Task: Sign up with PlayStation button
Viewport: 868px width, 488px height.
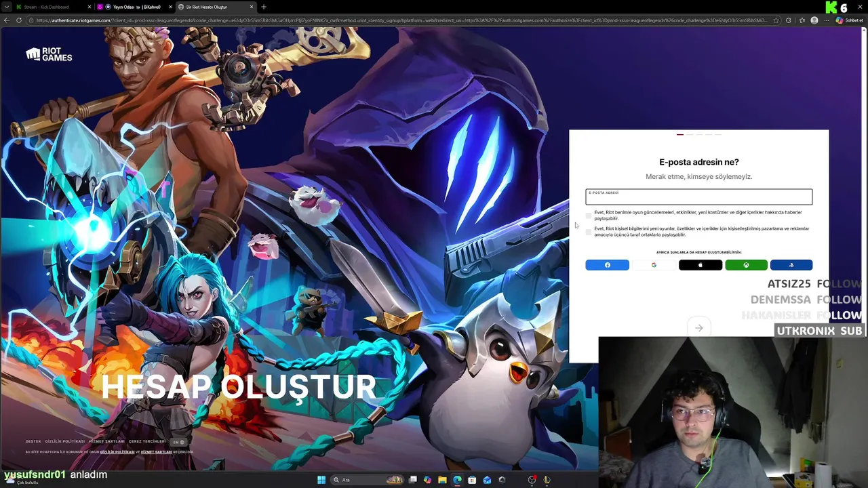Action: coord(791,265)
